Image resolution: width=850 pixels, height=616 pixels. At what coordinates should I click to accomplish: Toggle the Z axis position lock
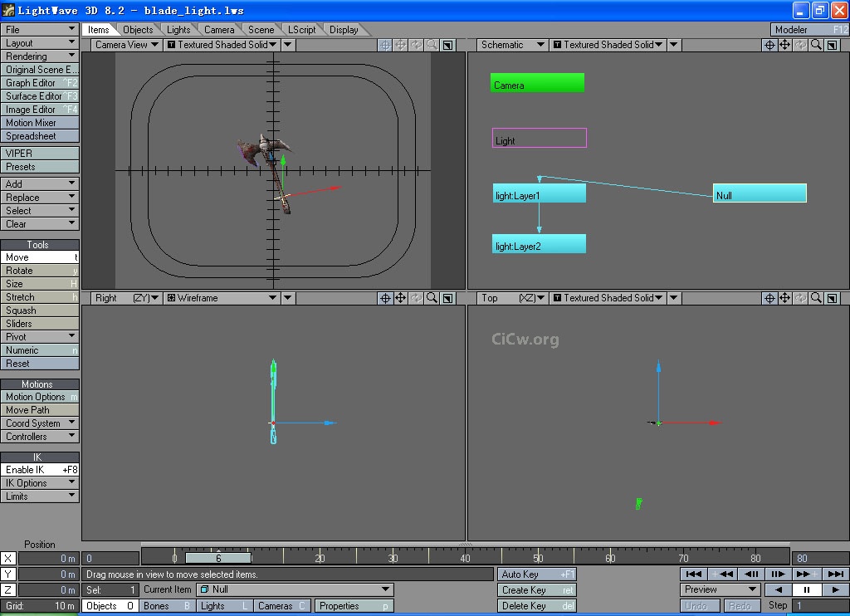tap(8, 589)
